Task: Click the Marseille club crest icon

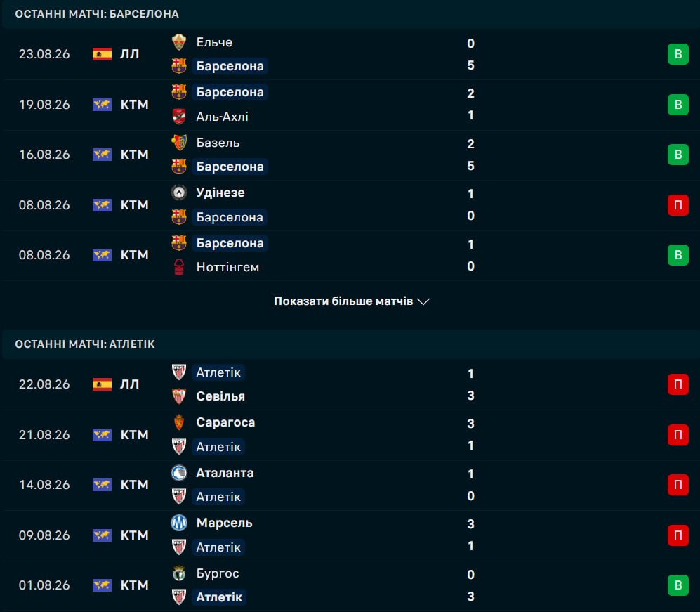Action: tap(179, 523)
